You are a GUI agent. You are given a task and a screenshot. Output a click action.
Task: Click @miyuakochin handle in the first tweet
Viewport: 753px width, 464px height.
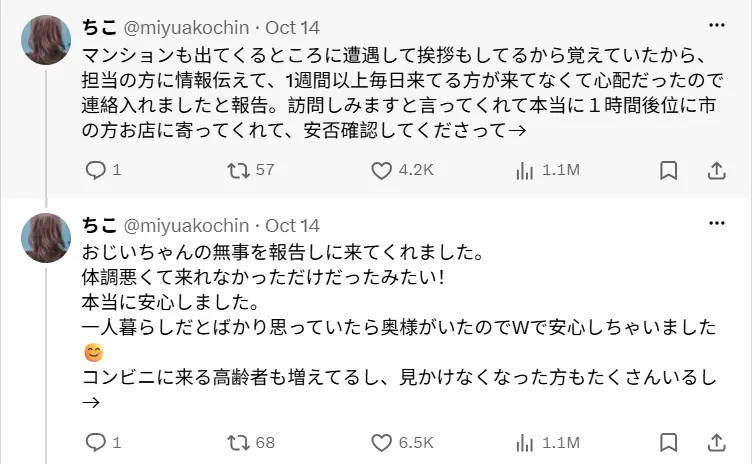point(186,28)
